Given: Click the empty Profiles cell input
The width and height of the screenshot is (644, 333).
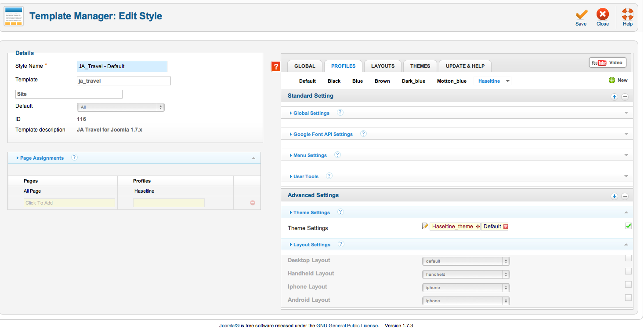Looking at the screenshot, I should click(x=169, y=203).
